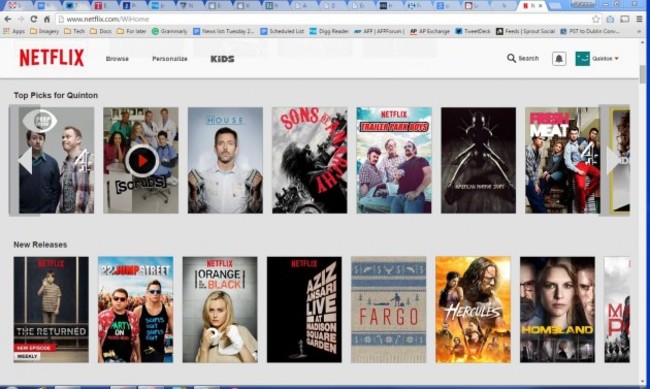Viewport: 650px width, 389px height.
Task: Click the www.netflix.com address bar
Action: [323, 19]
